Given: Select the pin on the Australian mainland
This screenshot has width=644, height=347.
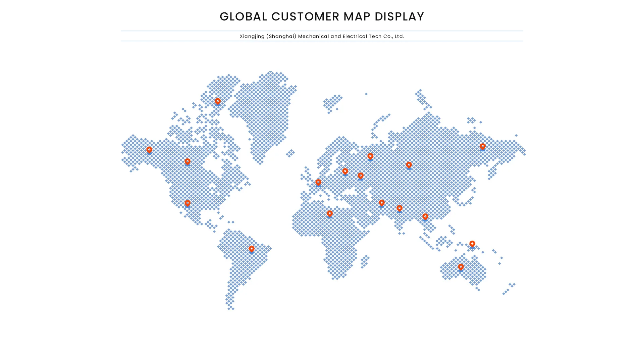Looking at the screenshot, I should [461, 267].
